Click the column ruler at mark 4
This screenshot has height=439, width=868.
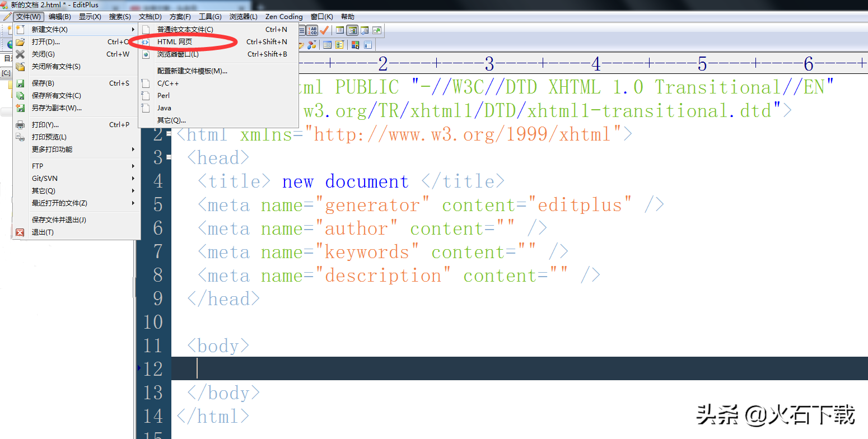point(596,64)
